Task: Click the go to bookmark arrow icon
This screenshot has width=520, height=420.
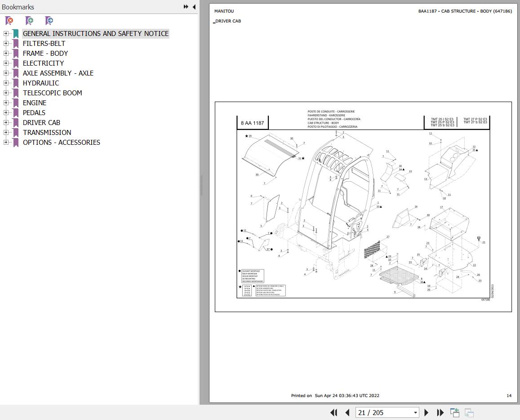Action: [x=49, y=21]
